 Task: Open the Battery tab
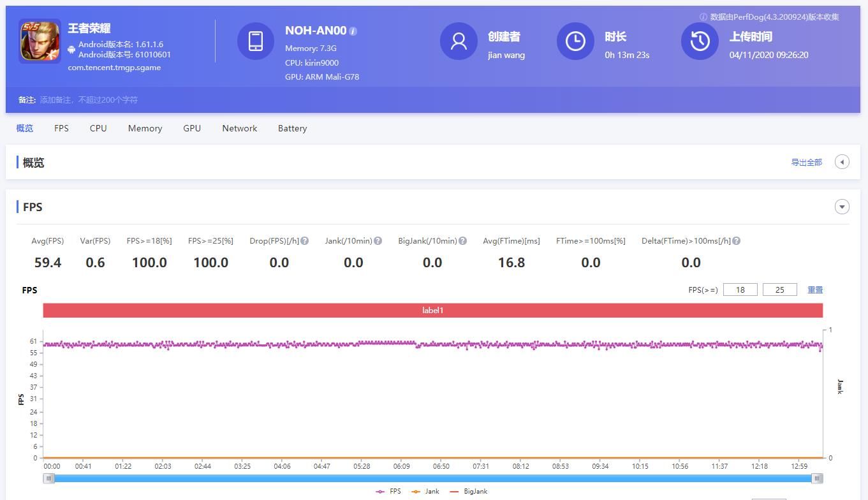point(292,128)
